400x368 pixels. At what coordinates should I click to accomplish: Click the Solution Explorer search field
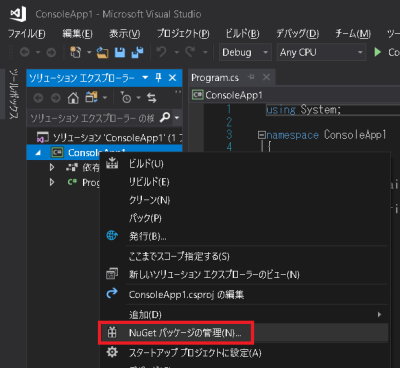coord(92,118)
